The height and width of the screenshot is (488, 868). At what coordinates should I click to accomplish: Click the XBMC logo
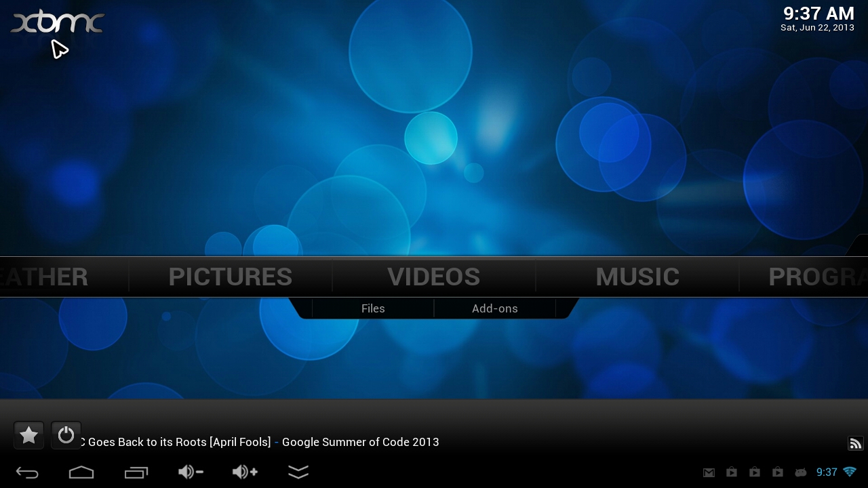[x=58, y=22]
